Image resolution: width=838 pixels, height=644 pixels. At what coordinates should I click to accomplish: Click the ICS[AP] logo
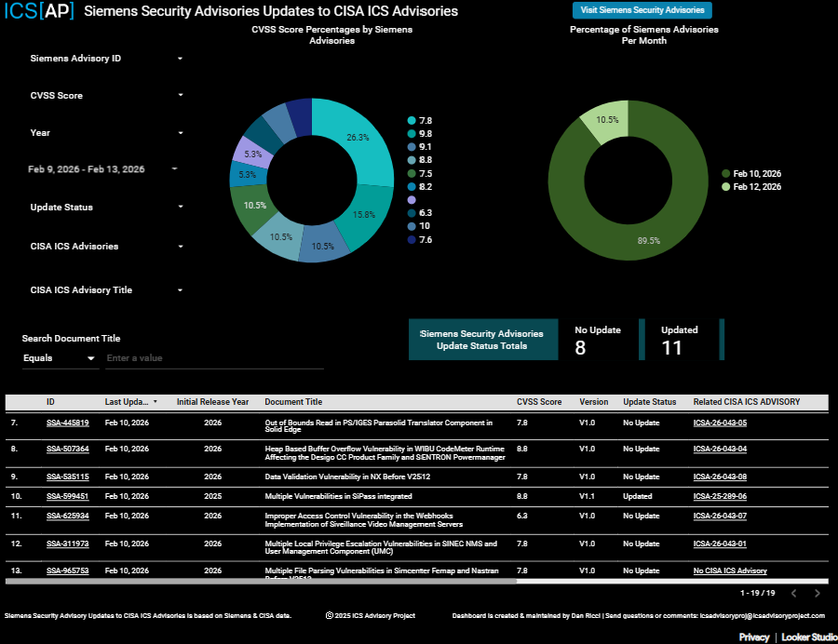(x=39, y=12)
